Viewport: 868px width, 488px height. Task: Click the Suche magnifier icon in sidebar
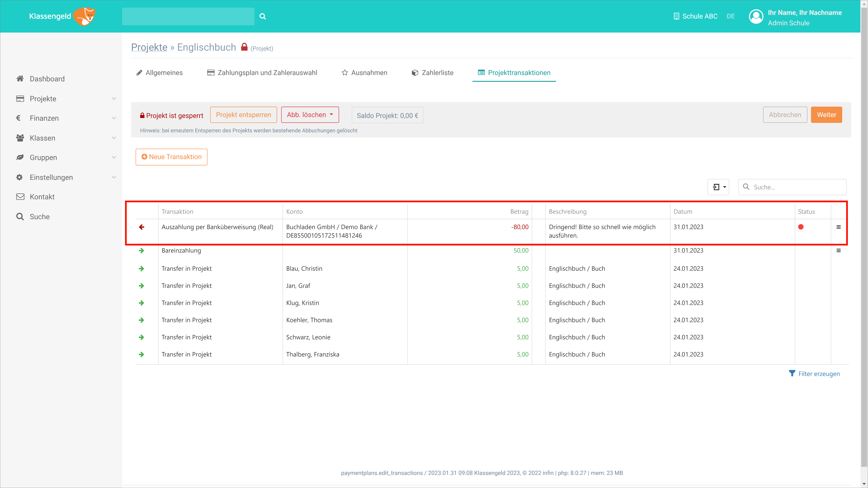tap(20, 216)
